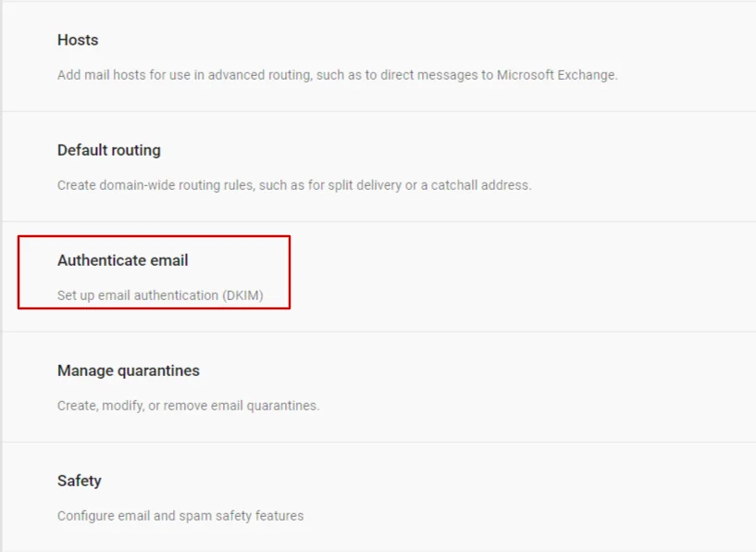
Task: Click the word 'DKIM' in parentheses
Action: click(x=243, y=295)
